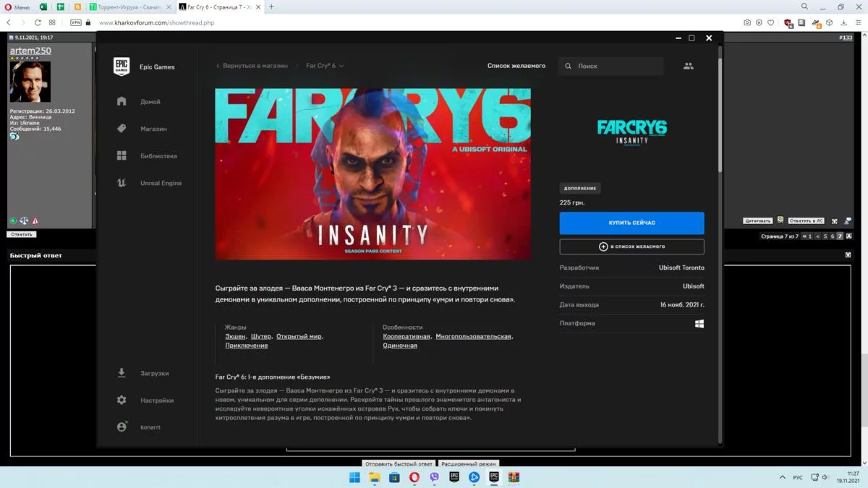Bookmark the page with the heart icon
Viewport: 868px width, 488px height.
(770, 22)
